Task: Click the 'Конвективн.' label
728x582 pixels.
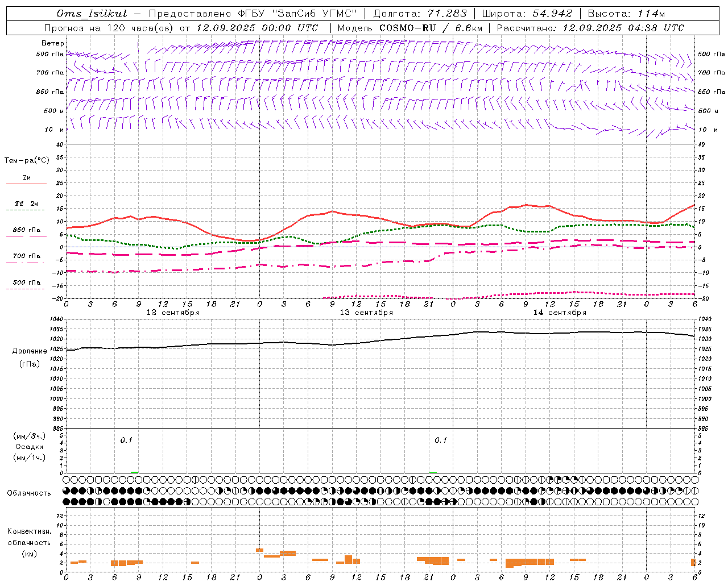Action: [x=30, y=531]
